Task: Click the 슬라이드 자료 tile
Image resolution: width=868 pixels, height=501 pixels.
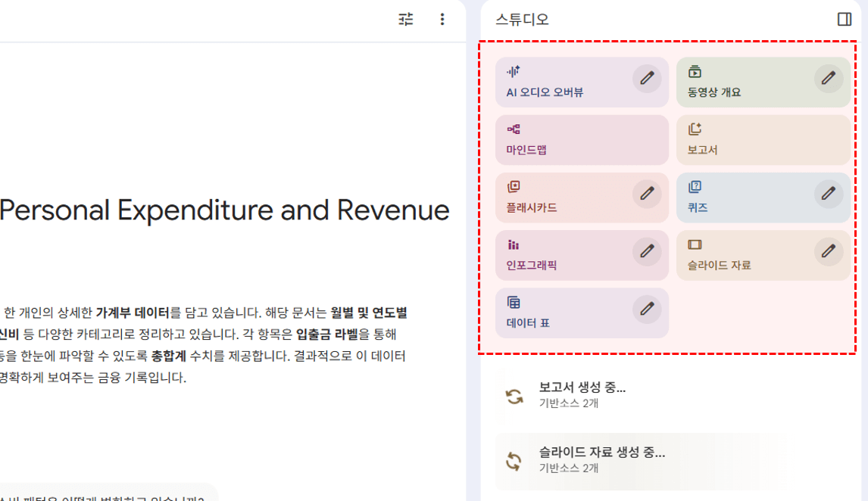Action: coord(742,255)
